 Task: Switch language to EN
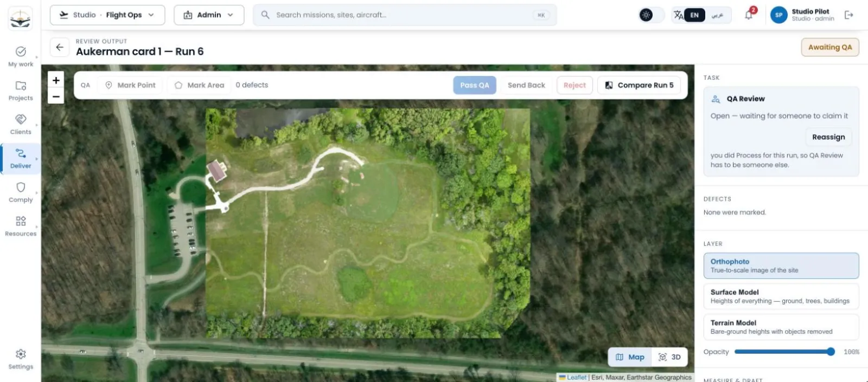tap(694, 15)
